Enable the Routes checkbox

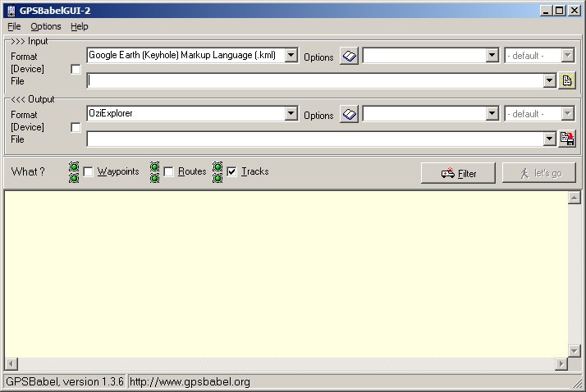click(168, 172)
